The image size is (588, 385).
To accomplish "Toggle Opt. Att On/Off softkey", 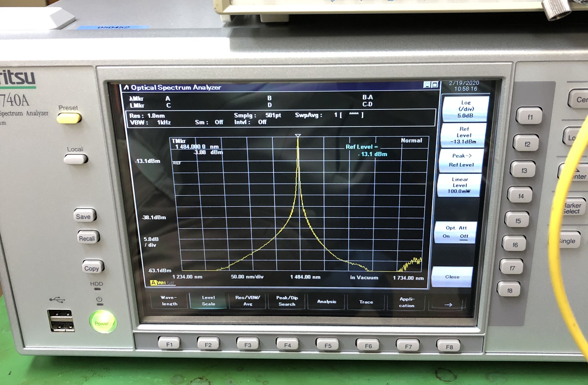I will [456, 232].
